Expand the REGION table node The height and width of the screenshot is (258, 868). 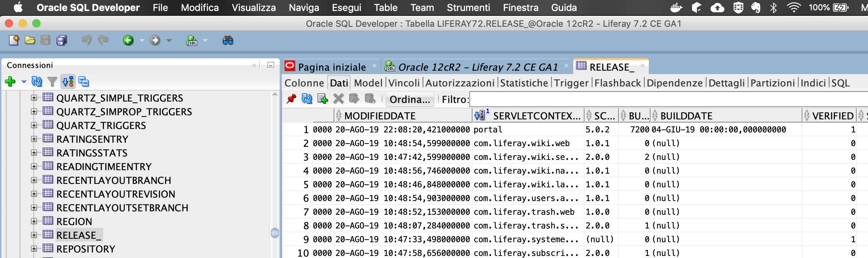point(34,221)
